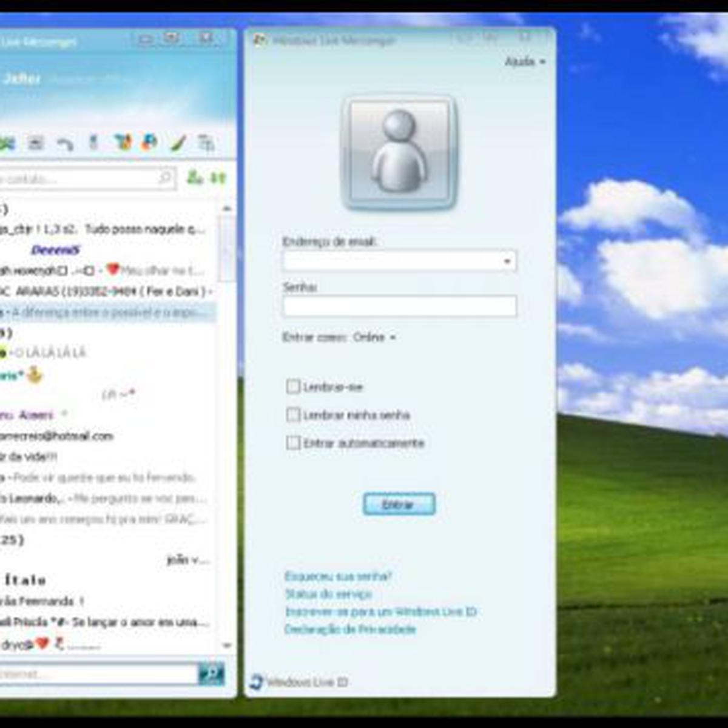Click the mail icon in the contacts toolbar
728x728 pixels.
click(36, 143)
